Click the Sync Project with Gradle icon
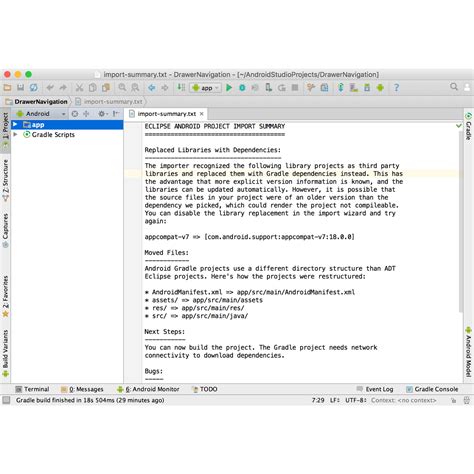474x474 pixels. point(341,88)
